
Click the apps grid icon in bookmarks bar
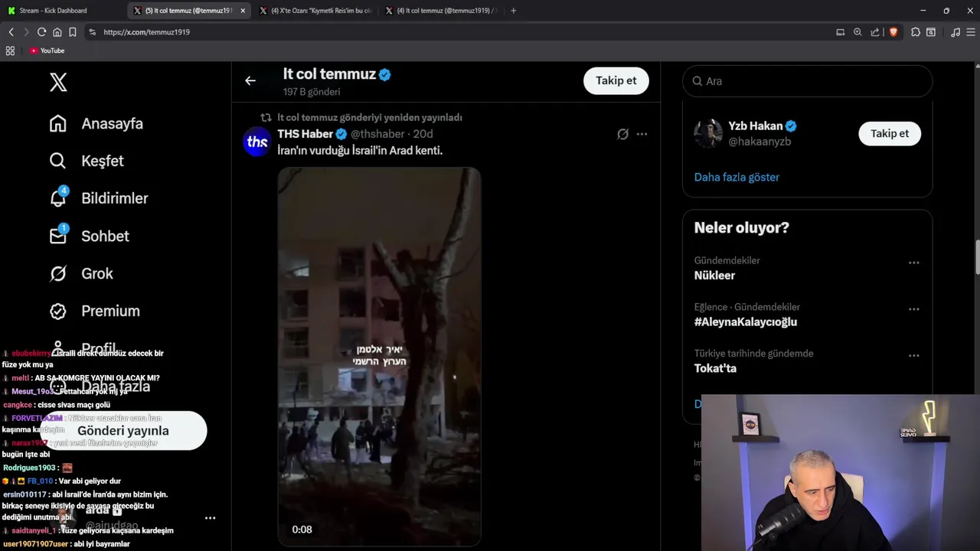(10, 51)
